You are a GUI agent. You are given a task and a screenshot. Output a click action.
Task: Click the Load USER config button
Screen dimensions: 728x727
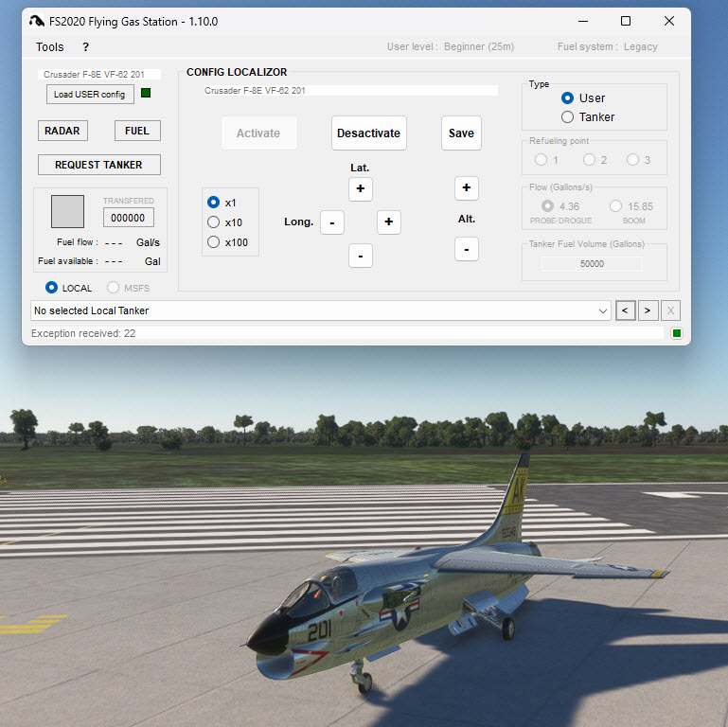(90, 95)
